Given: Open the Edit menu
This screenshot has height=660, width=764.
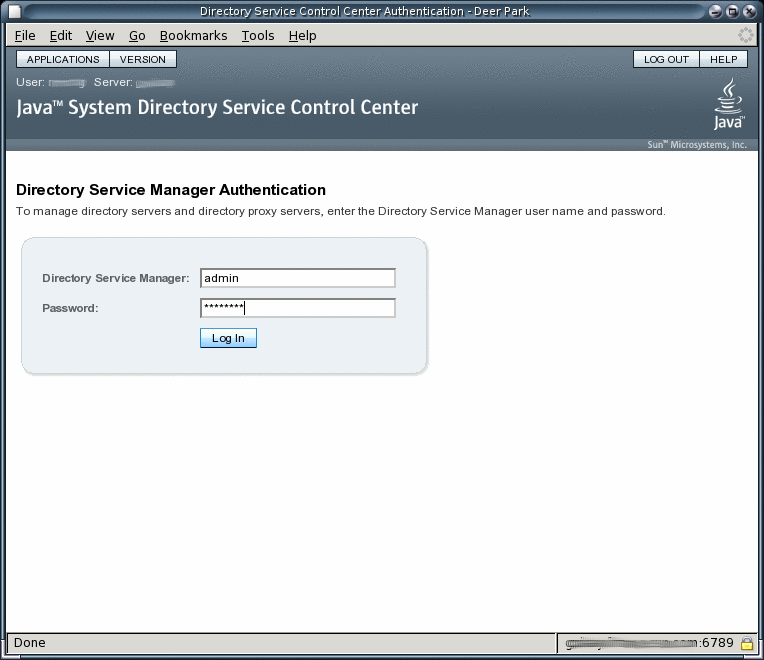Looking at the screenshot, I should click(60, 36).
